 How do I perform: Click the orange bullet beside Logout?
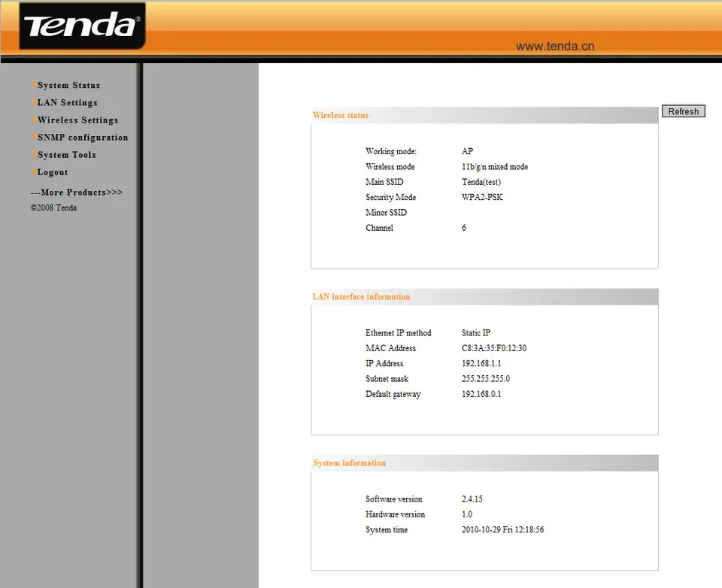pos(34,172)
